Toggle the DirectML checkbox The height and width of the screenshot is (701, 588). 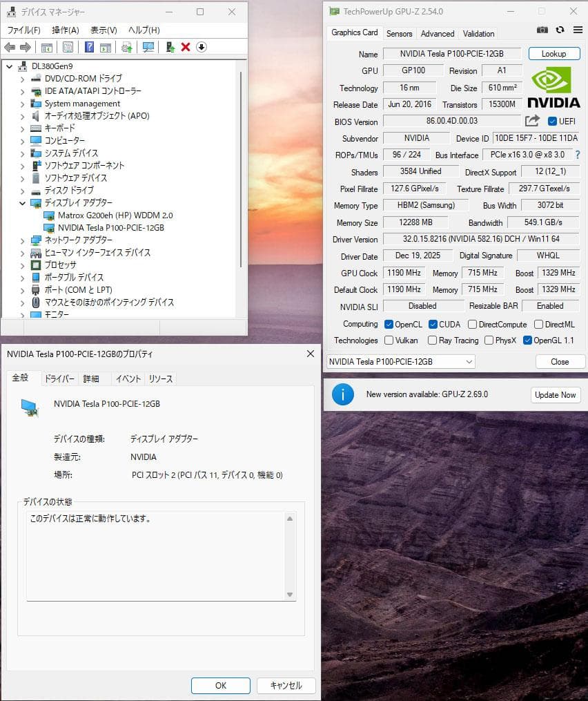tap(538, 324)
